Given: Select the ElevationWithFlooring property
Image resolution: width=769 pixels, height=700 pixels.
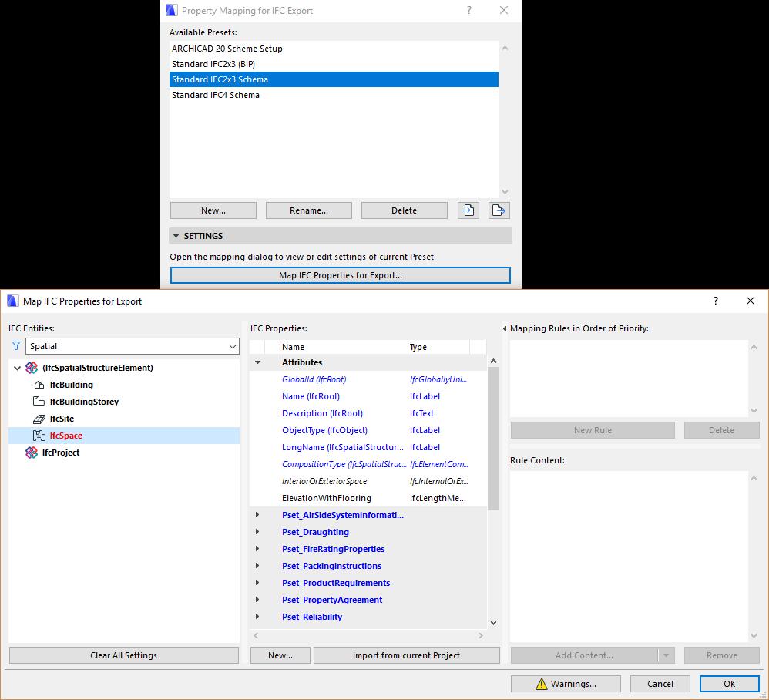Looking at the screenshot, I should 368,498.
